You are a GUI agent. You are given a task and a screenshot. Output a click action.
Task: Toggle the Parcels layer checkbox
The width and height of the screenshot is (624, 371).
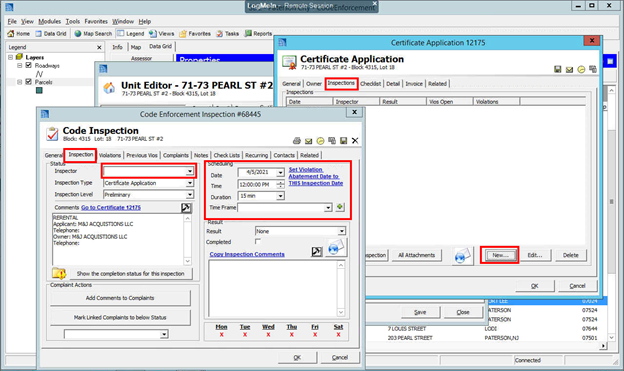29,82
